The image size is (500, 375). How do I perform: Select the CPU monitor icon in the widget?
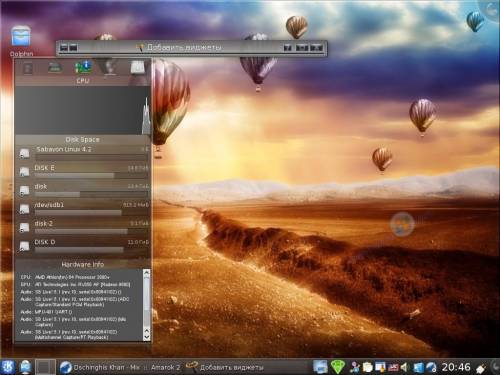coord(83,68)
